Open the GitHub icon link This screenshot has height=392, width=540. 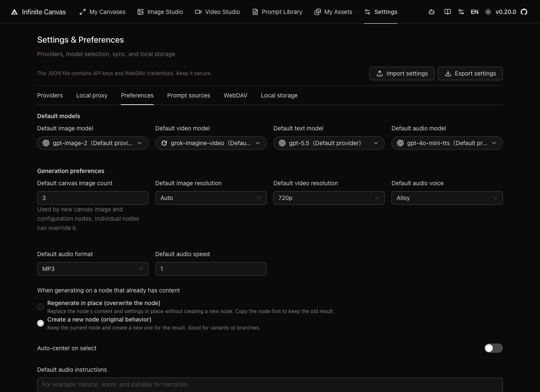(524, 12)
